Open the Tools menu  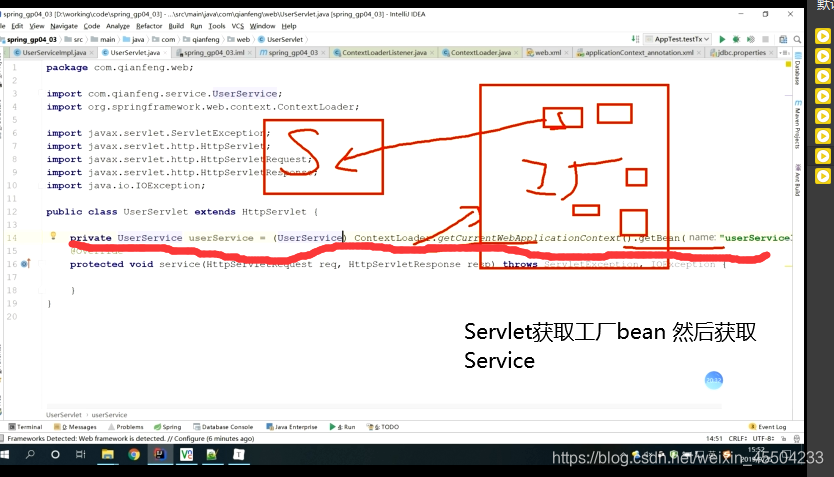[x=217, y=26]
